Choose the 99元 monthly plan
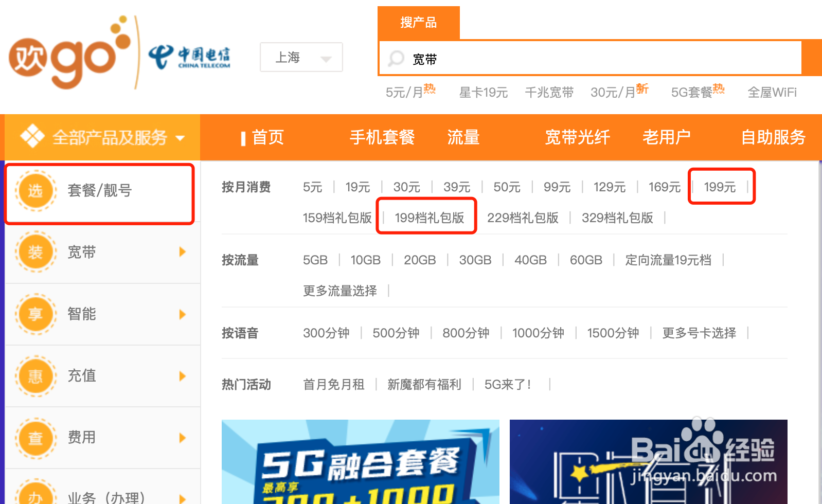This screenshot has height=504, width=822. 557,187
